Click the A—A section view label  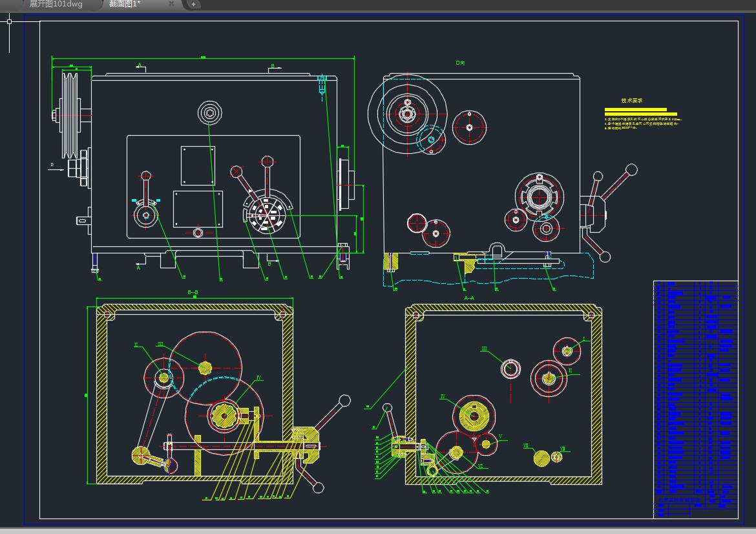pyautogui.click(x=468, y=298)
